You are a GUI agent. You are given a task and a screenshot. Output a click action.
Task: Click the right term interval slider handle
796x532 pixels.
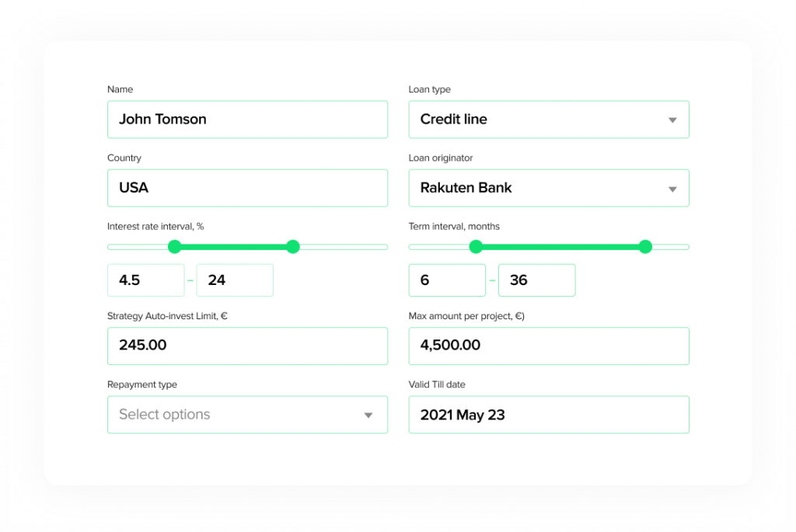pyautogui.click(x=645, y=247)
